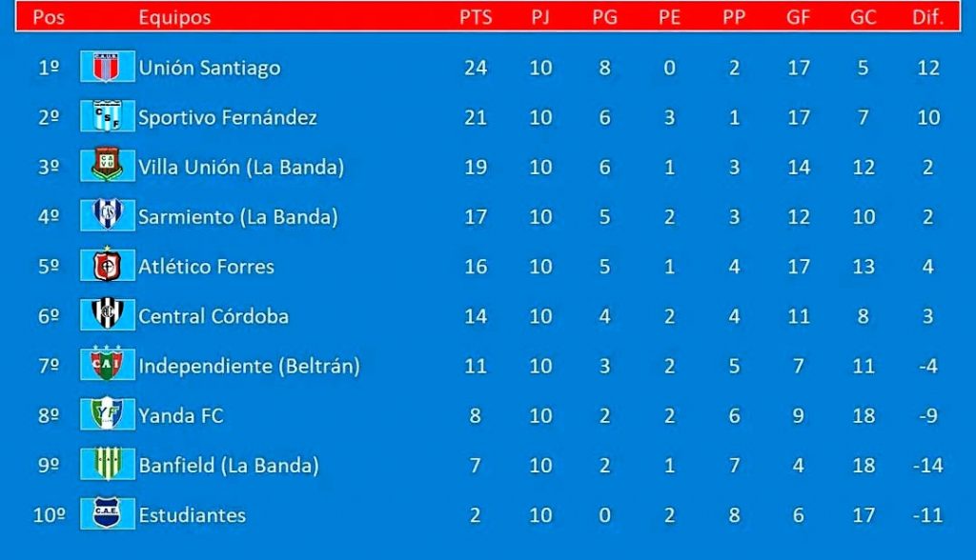Image resolution: width=976 pixels, height=560 pixels.
Task: Open the Central Córdoba team name
Action: pyautogui.click(x=213, y=316)
